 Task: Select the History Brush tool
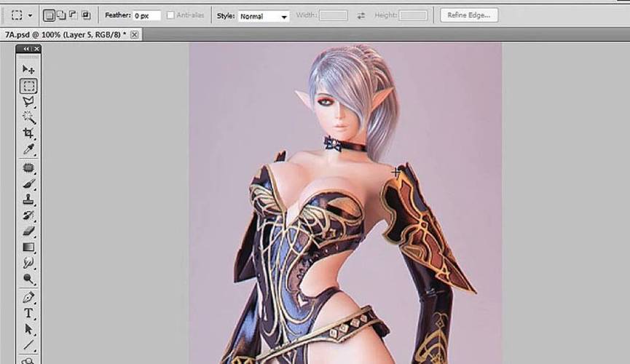pos(28,215)
